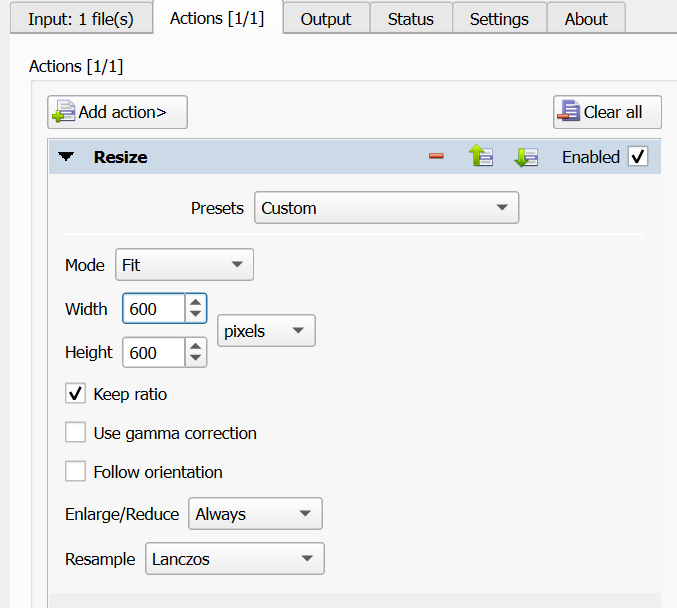
Task: Open the pixels unit dropdown
Action: coord(266,331)
